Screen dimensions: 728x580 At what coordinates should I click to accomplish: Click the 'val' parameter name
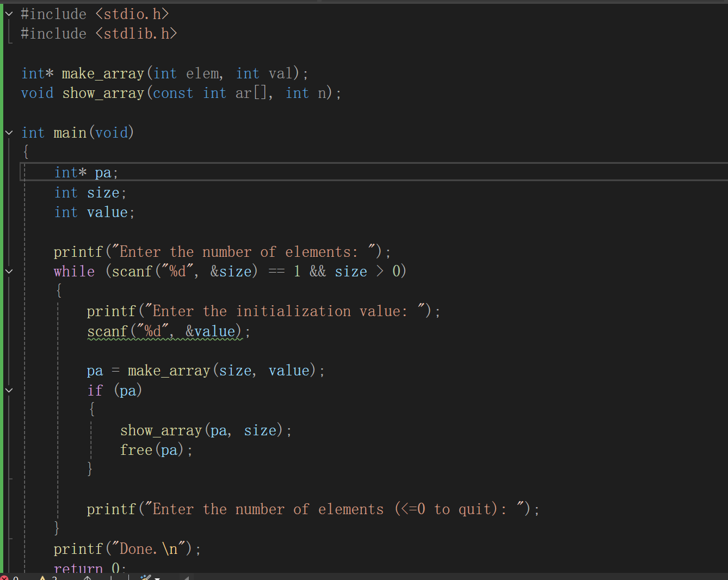point(281,73)
